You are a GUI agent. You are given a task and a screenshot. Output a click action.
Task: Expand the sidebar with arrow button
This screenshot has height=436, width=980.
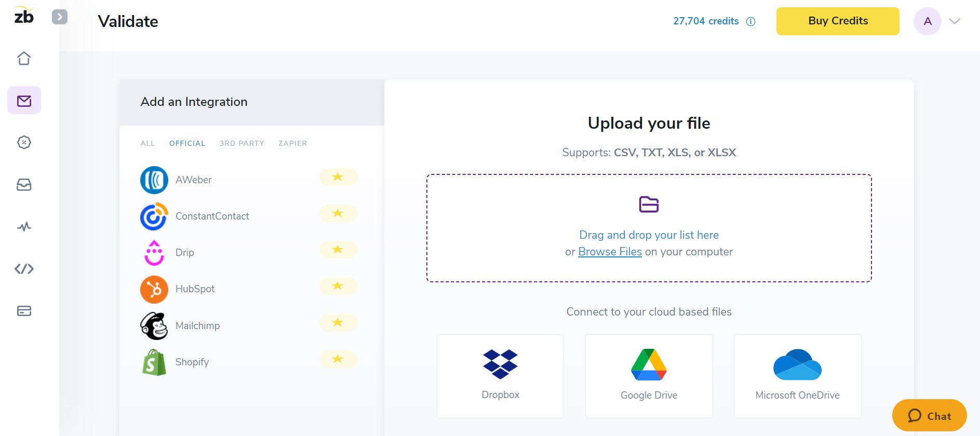click(60, 17)
